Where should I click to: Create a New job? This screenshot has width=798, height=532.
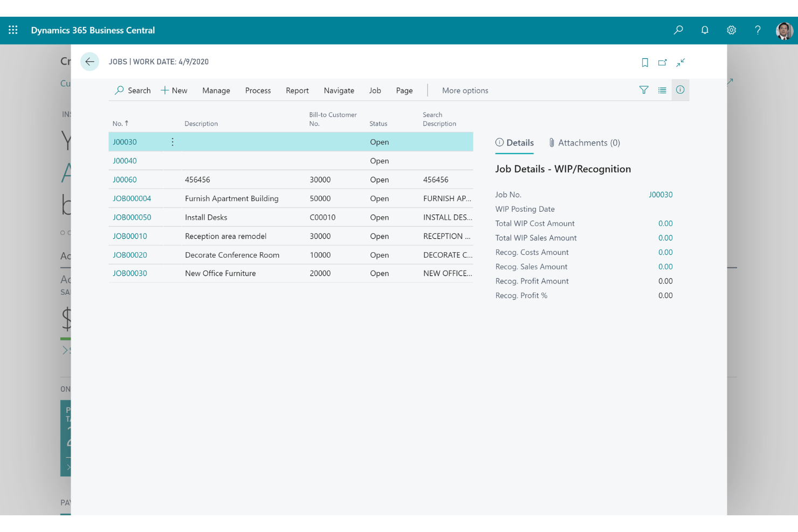pos(174,91)
